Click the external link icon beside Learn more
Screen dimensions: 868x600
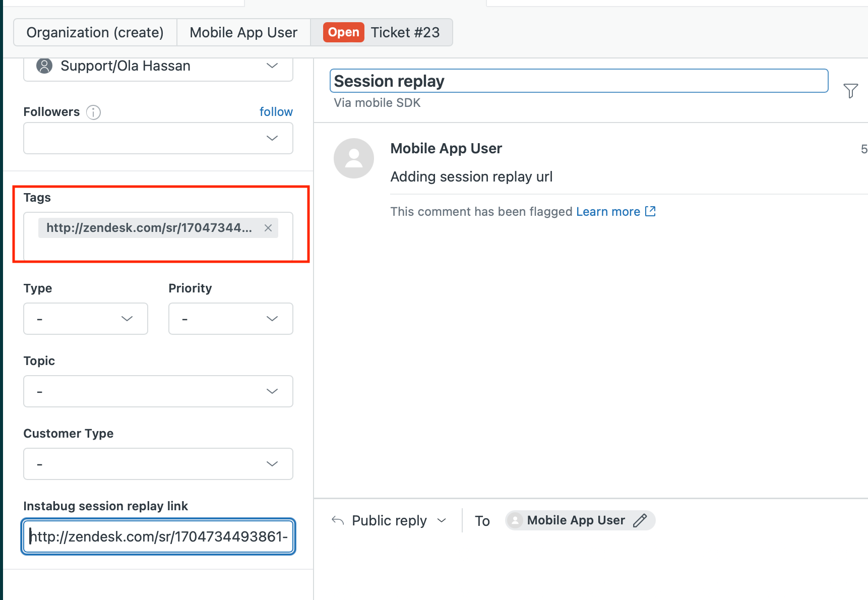650,211
